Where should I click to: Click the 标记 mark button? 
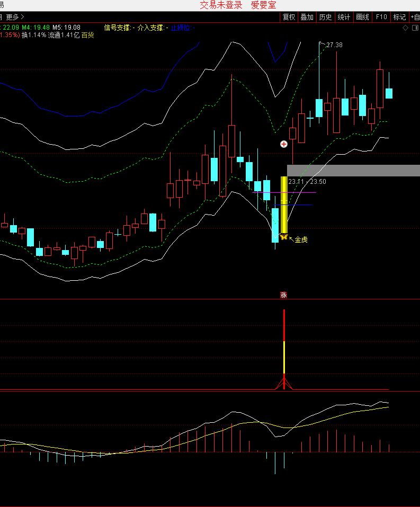(399, 17)
